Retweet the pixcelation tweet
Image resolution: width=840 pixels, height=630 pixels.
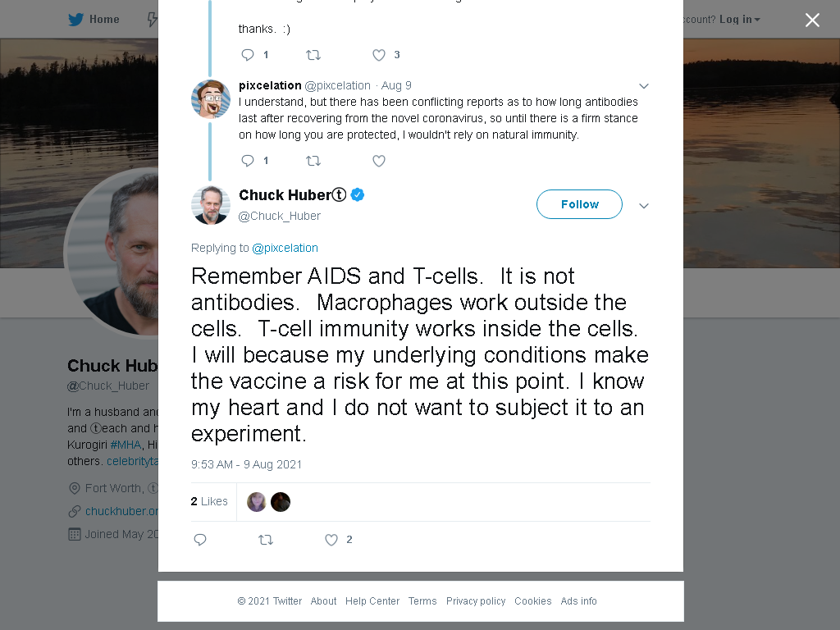coord(313,161)
